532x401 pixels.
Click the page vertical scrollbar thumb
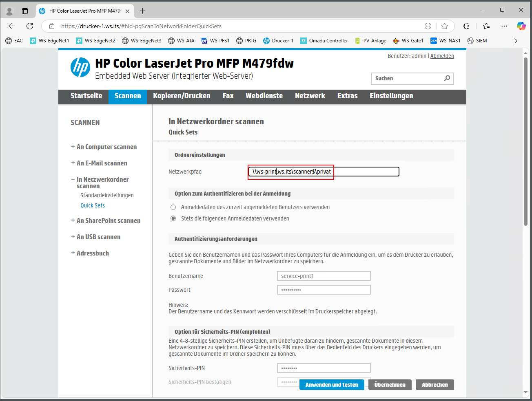coord(525,141)
